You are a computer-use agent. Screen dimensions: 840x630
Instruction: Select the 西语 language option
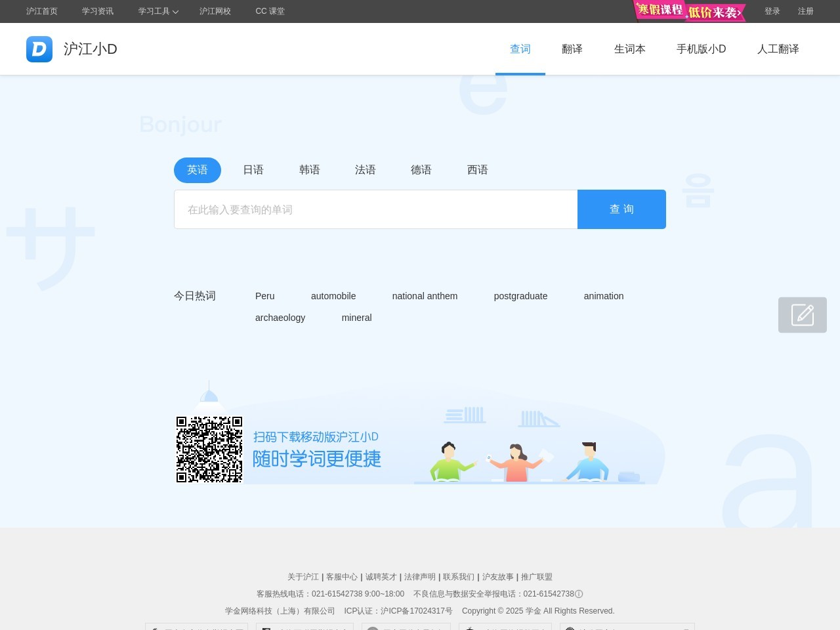click(x=478, y=170)
